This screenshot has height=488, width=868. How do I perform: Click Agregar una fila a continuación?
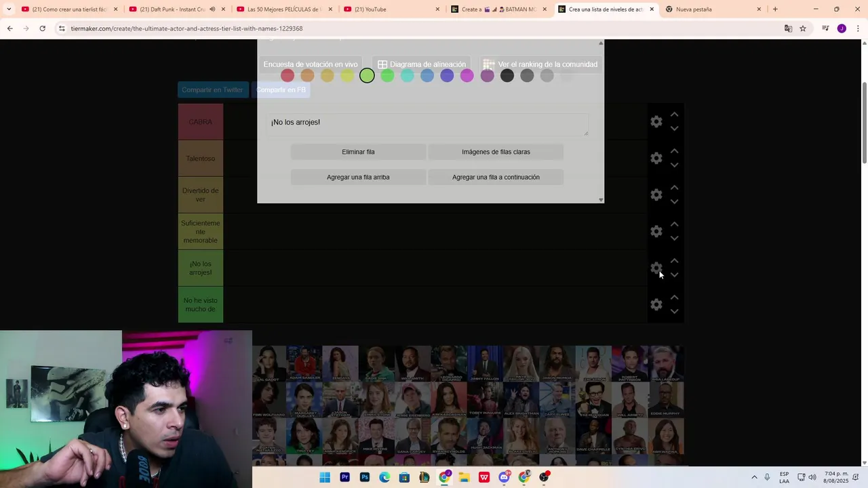(496, 177)
